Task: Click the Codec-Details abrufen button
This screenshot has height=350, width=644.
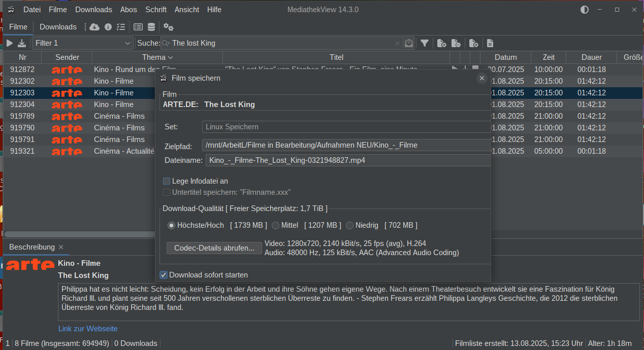Action: point(214,248)
